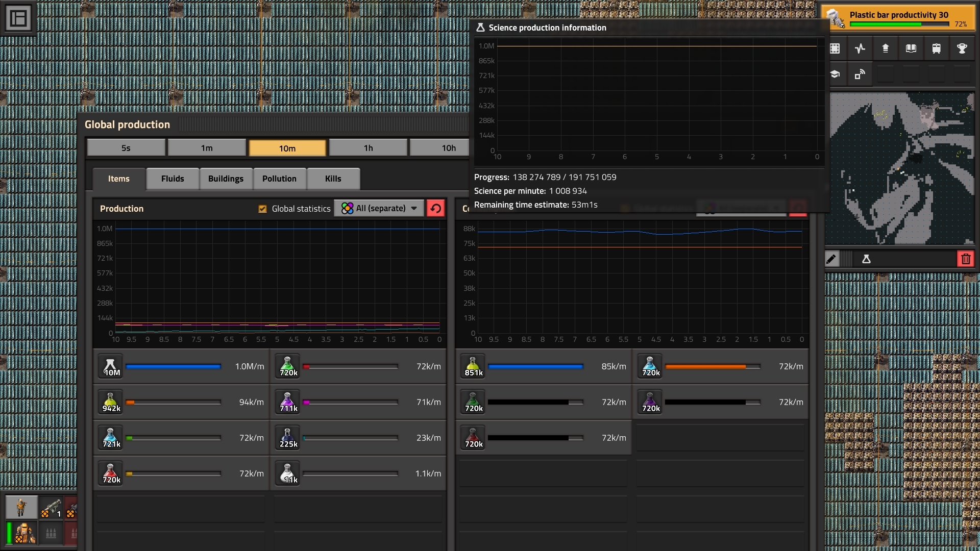Click the orange 72k/m consumption bar

click(x=713, y=366)
